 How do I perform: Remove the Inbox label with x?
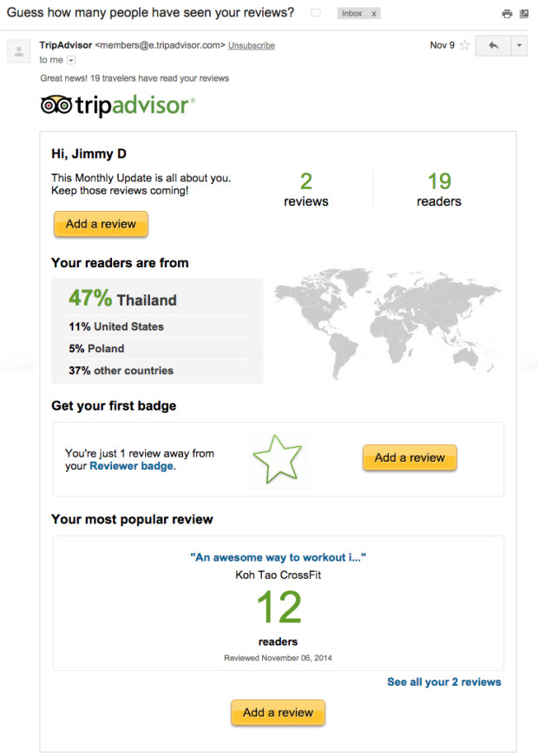coord(374,14)
